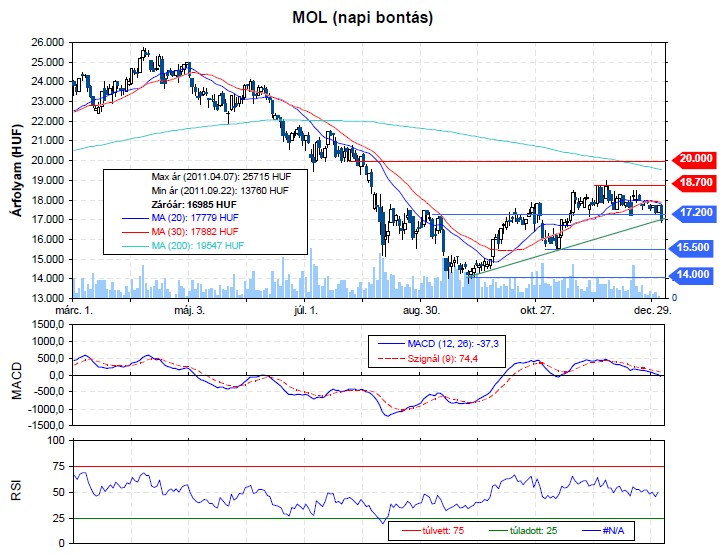Viewport: 722px width, 555px height.
Task: Select the blue 14.000 price level tag
Action: tap(689, 275)
